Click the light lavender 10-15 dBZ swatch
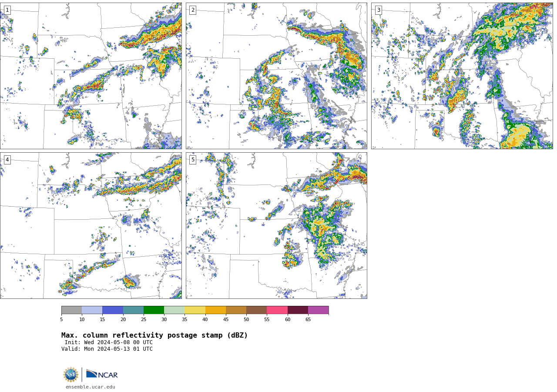 92,310
